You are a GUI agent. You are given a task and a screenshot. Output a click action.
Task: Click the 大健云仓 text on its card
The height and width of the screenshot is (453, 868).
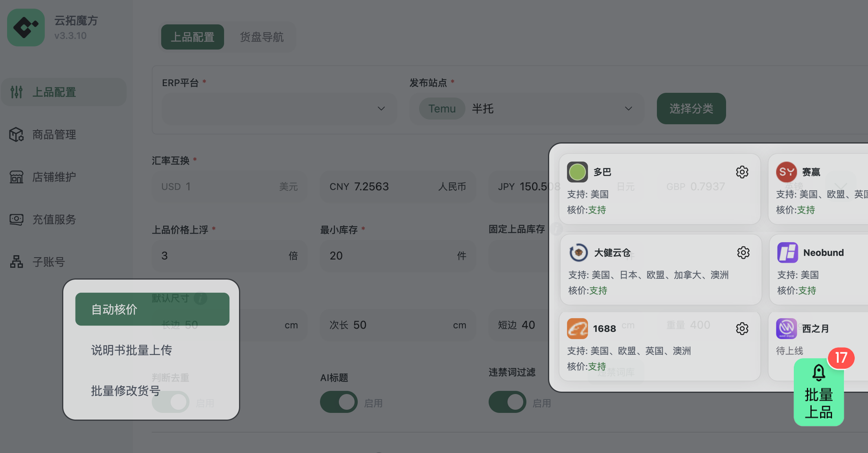click(612, 252)
